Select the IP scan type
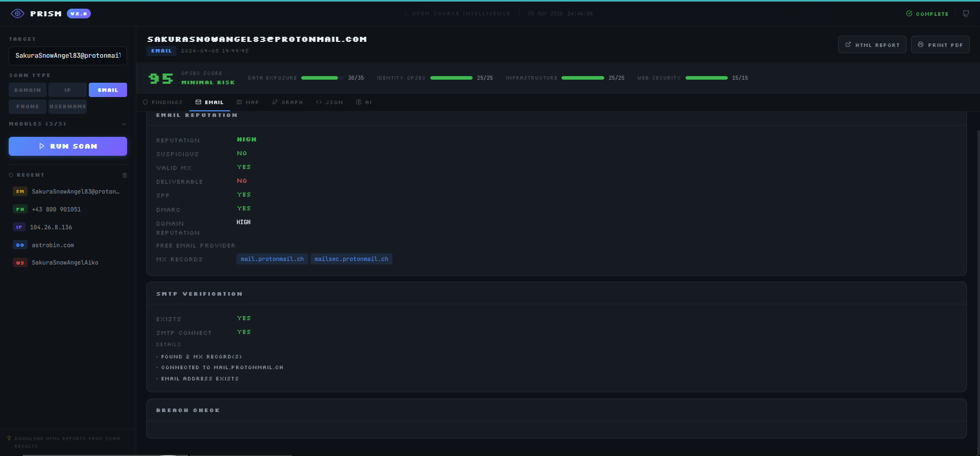 [68, 90]
